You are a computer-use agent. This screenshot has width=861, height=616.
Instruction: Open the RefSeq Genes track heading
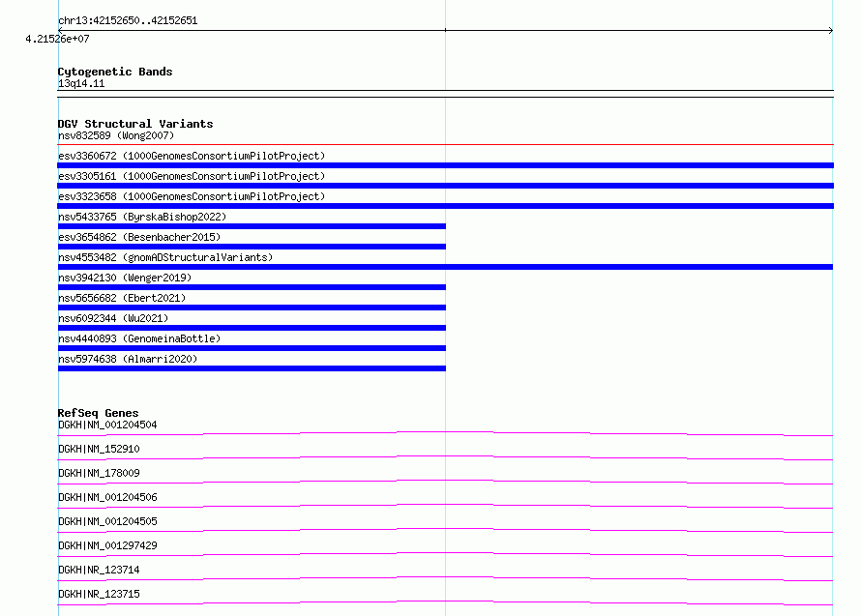pyautogui.click(x=98, y=413)
